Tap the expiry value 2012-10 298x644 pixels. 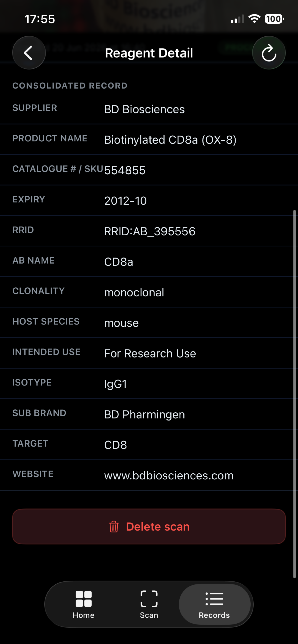(x=125, y=201)
